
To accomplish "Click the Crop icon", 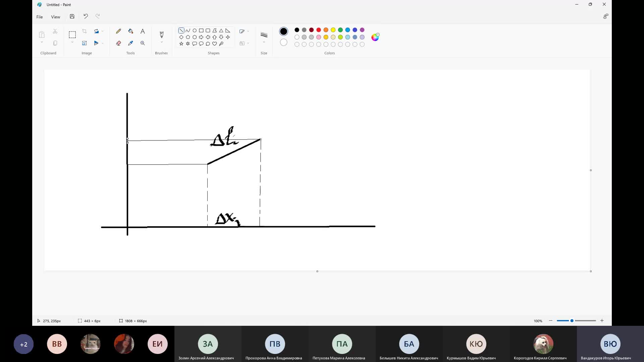I will pos(85,31).
